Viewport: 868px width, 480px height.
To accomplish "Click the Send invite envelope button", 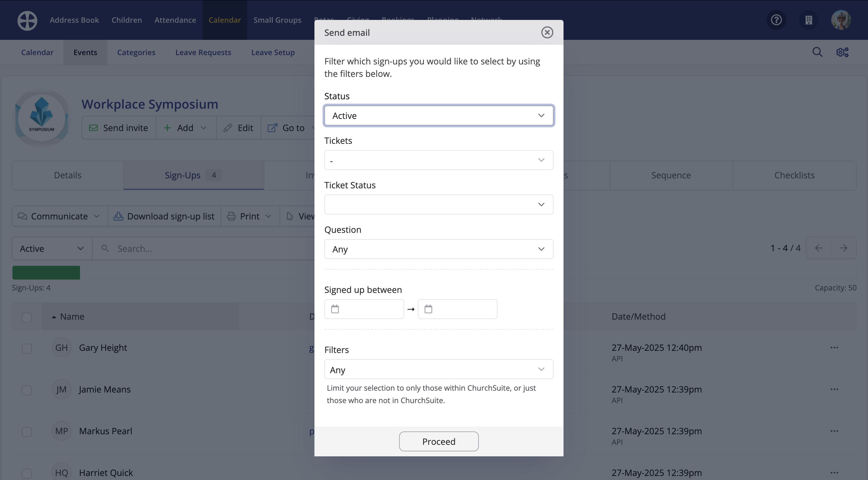I will click(119, 128).
